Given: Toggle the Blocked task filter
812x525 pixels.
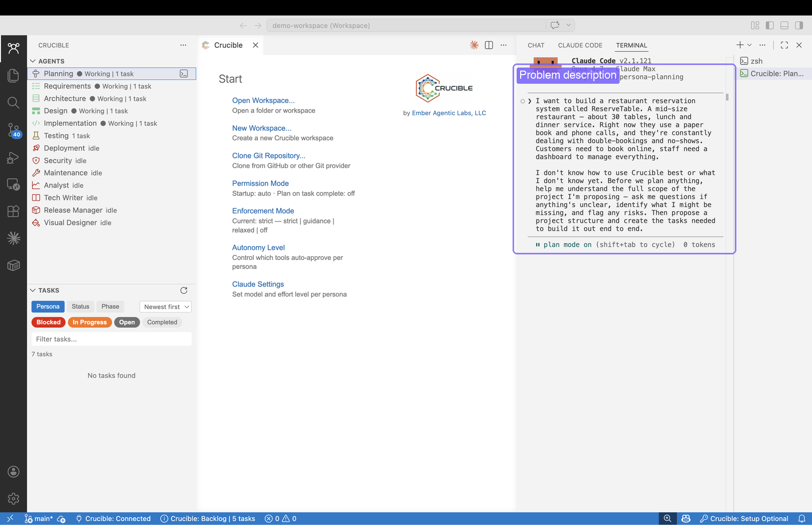Looking at the screenshot, I should coord(48,322).
